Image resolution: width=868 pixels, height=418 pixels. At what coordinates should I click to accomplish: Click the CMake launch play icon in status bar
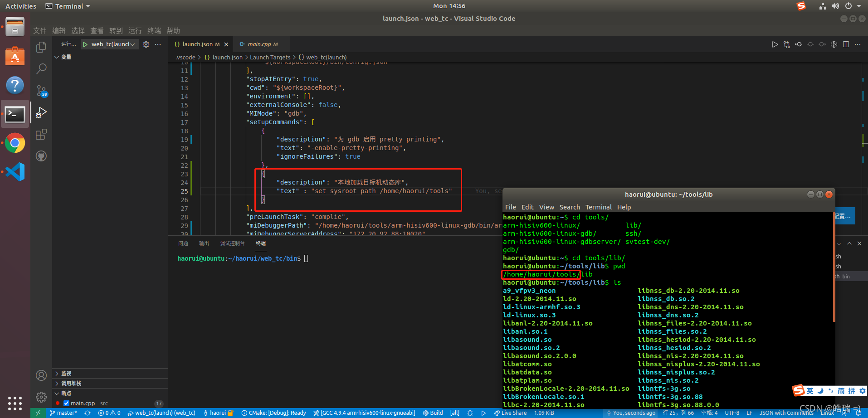pos(483,413)
